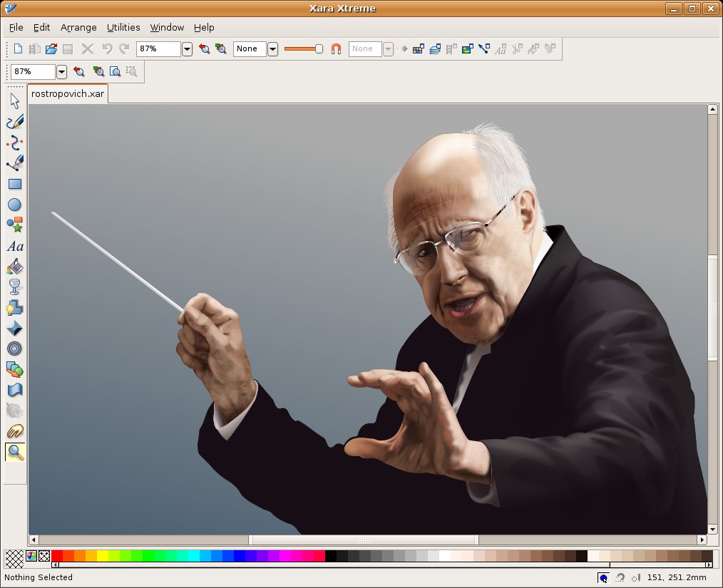
Task: Choose the Shape Editor tool
Action: pos(15,143)
